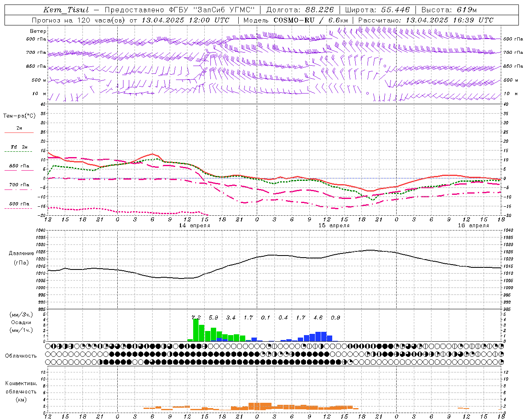Image resolution: width=525 pixels, height=420 pixels.
Task: Click the Тем-ра(°C) temperature panel label
Action: pos(19,116)
